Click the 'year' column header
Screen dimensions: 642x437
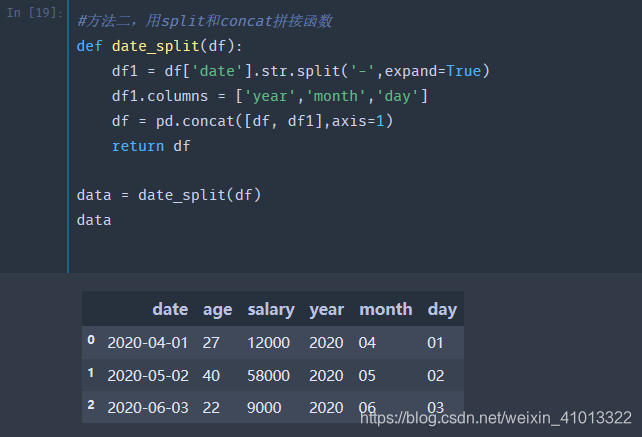326,310
